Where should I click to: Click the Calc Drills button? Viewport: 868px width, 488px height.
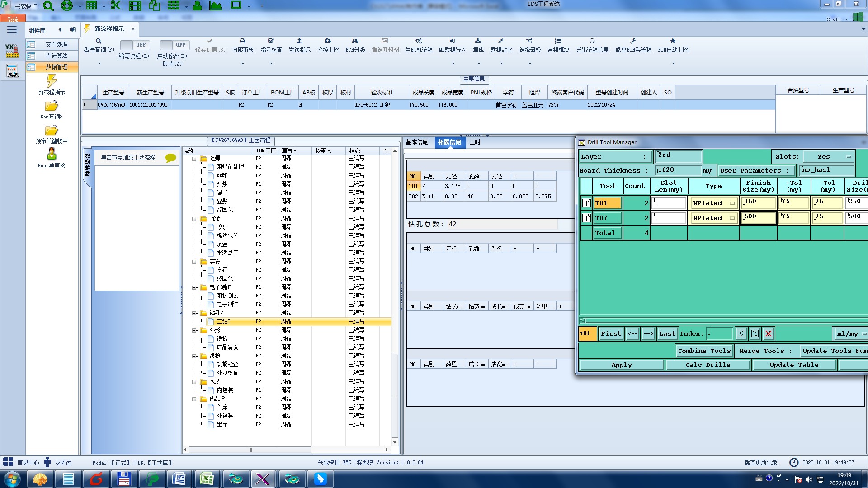coord(708,365)
